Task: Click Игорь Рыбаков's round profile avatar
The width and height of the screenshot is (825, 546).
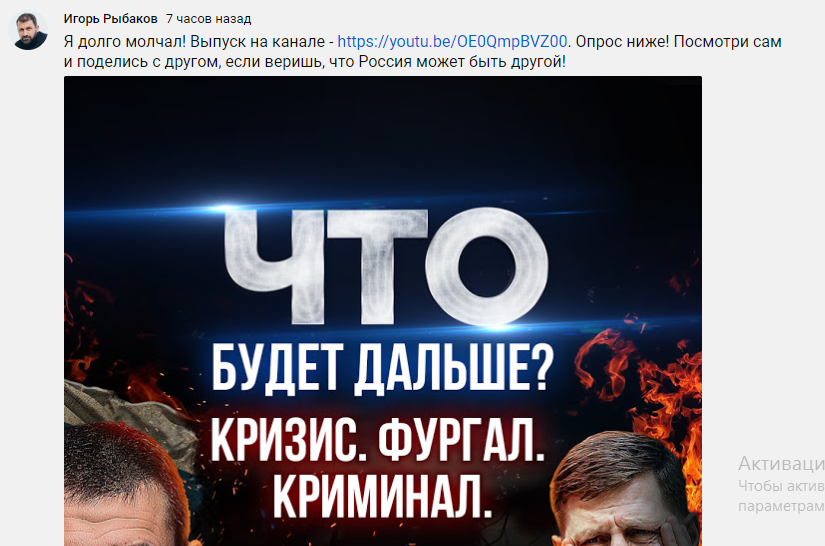Action: 28,31
